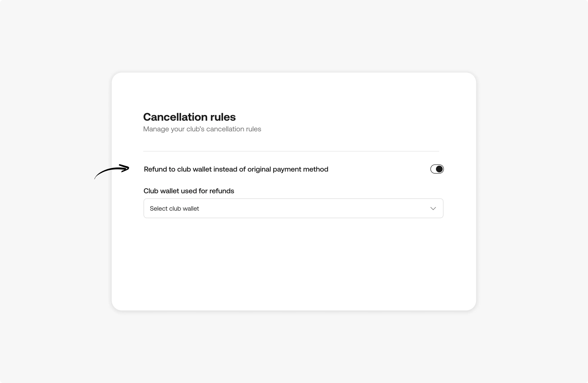Viewport: 588px width, 383px height.
Task: Open the Select club wallet dropdown
Action: pyautogui.click(x=293, y=208)
